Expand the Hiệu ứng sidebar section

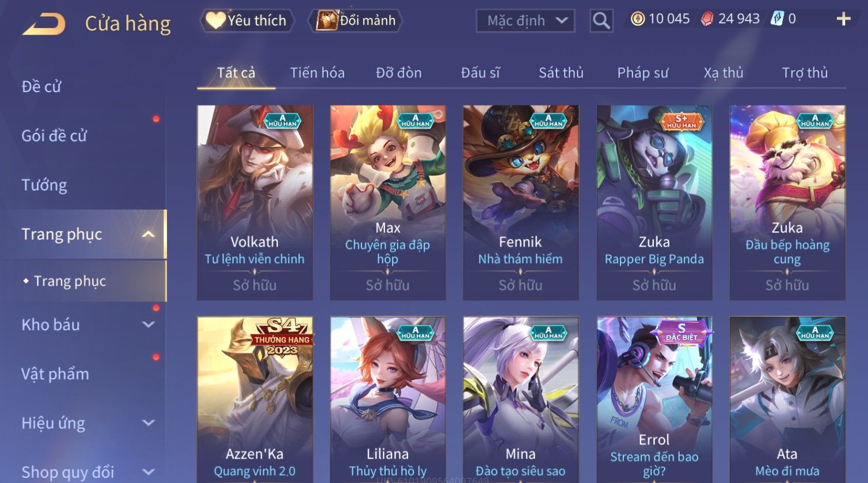(148, 423)
